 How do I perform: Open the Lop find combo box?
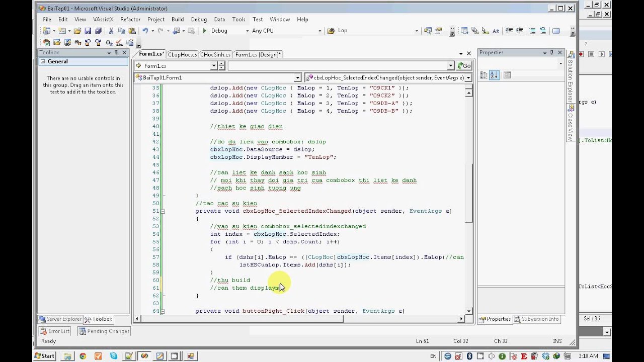pyautogui.click(x=417, y=31)
